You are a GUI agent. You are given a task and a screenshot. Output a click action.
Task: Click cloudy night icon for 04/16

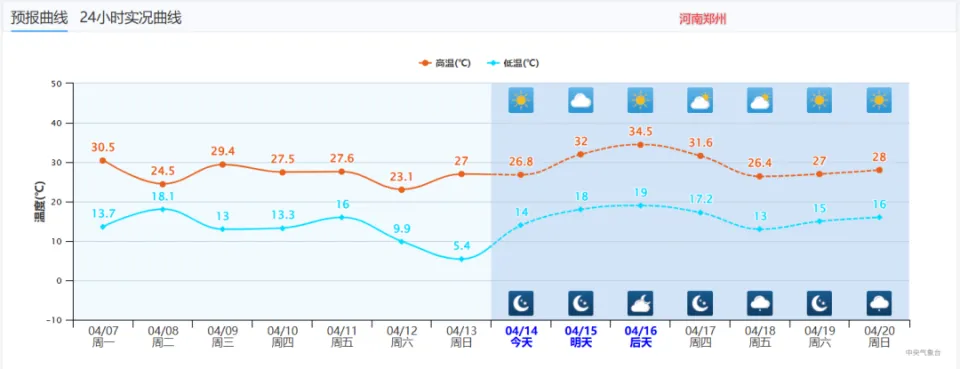[640, 303]
